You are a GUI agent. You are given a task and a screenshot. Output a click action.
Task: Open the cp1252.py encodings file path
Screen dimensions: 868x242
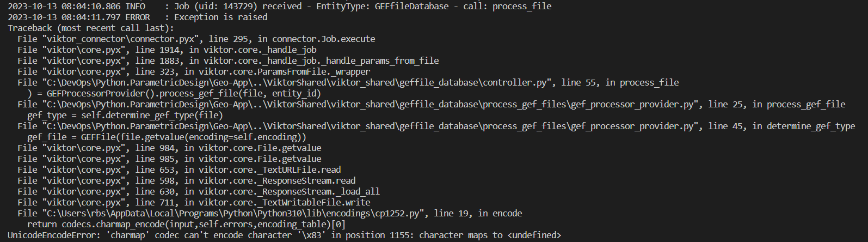tap(235, 213)
